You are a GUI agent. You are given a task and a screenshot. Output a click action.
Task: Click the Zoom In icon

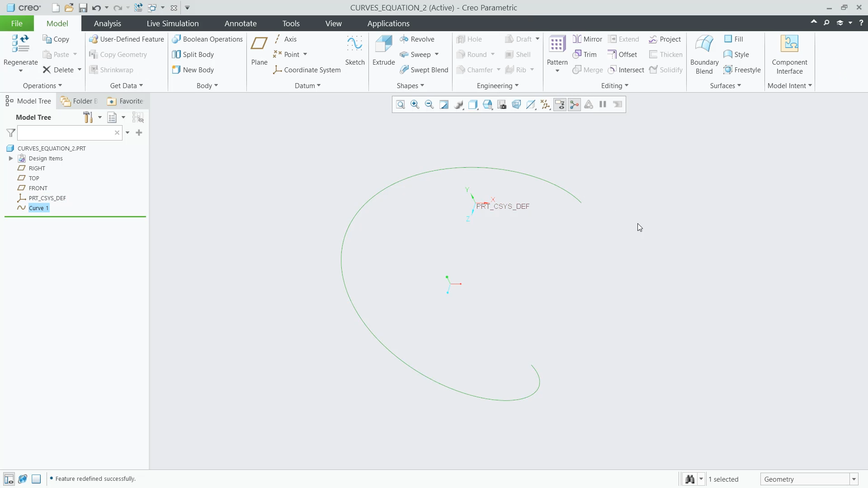click(415, 105)
